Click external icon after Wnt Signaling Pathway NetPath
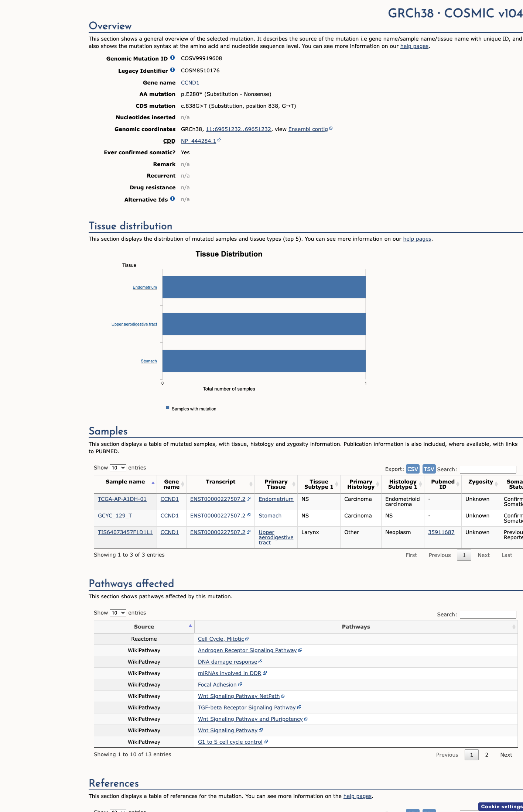The image size is (523, 812). tap(283, 696)
